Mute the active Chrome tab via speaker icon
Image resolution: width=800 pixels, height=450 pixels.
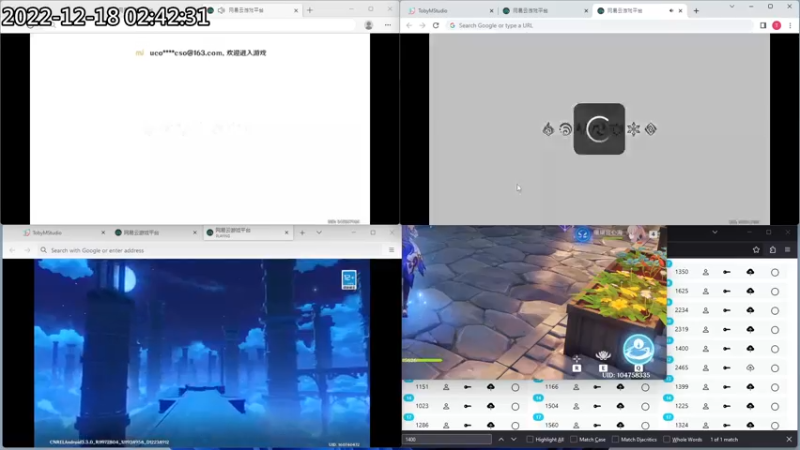pos(671,10)
